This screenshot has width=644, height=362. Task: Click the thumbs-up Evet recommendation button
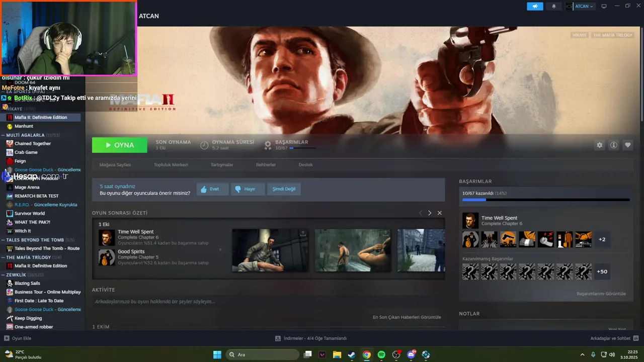coord(212,189)
